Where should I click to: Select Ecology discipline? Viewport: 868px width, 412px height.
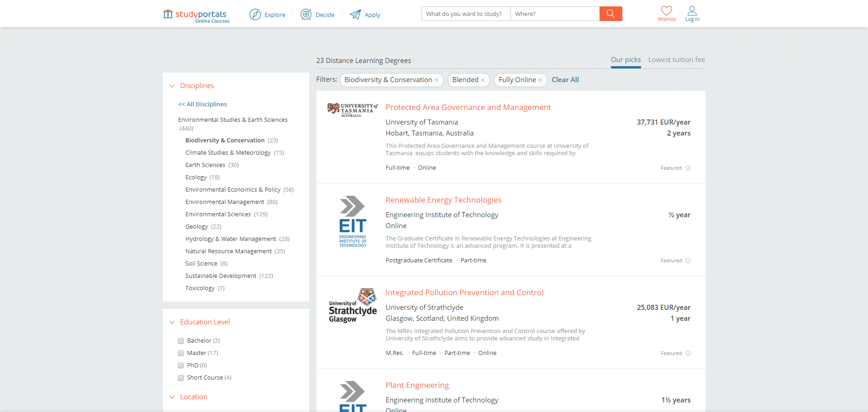(x=196, y=177)
